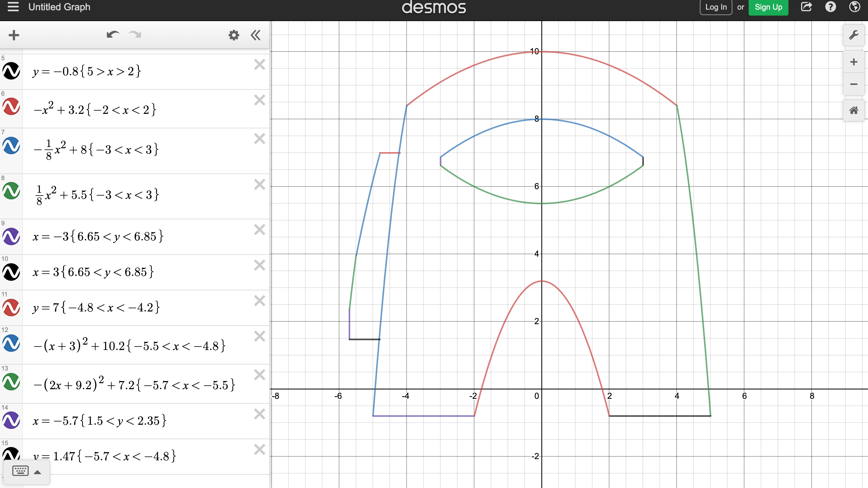
Task: Open the language globe menu
Action: click(854, 7)
